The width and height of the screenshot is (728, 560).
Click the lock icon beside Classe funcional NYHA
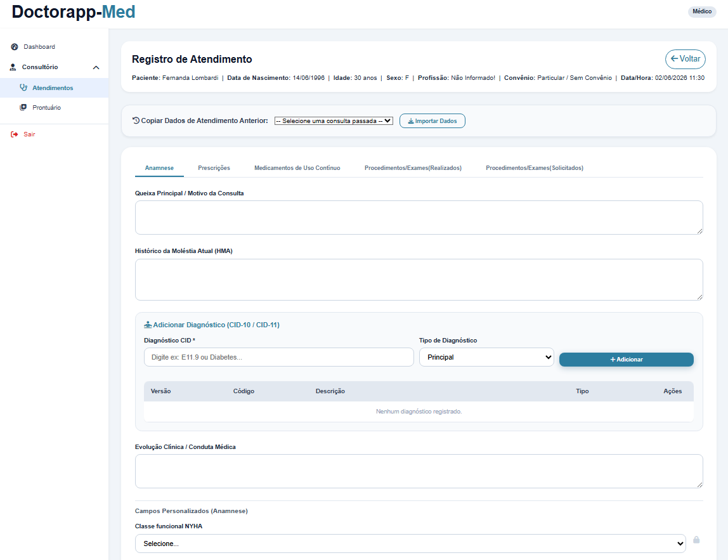tap(696, 540)
